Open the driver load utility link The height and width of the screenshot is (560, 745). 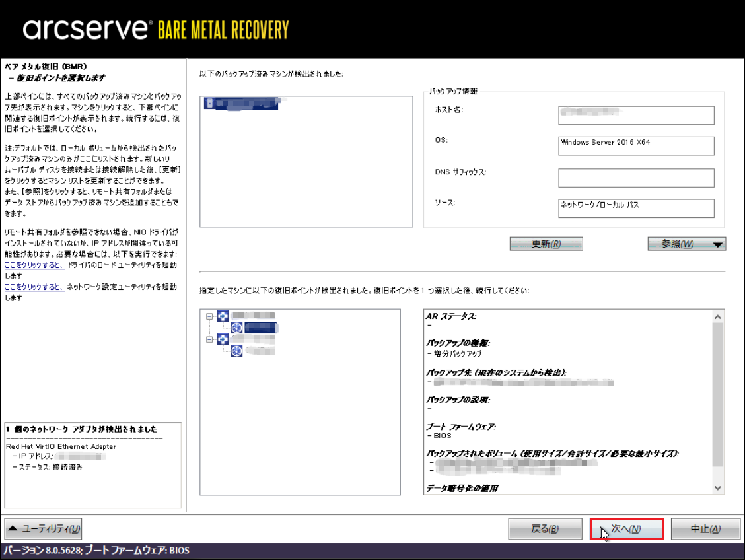coord(34,265)
